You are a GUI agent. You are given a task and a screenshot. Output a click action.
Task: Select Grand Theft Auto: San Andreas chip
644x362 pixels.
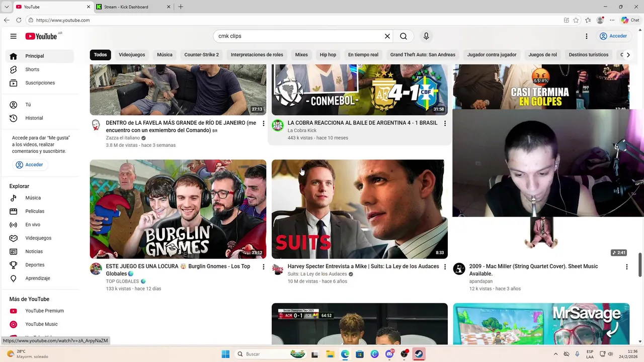pyautogui.click(x=423, y=55)
